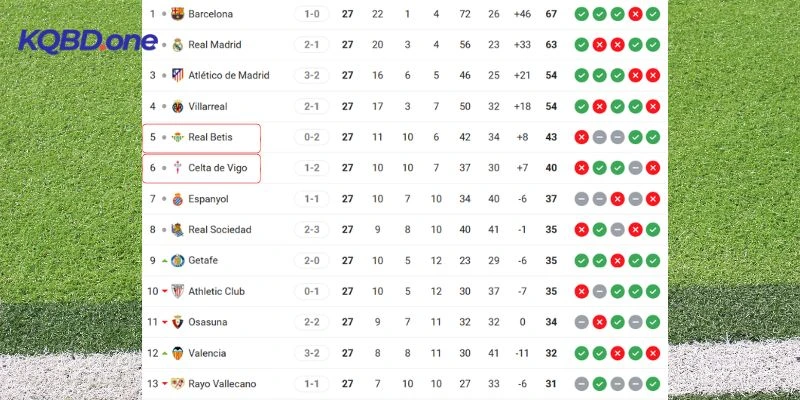Click the Athletic Club crest icon
Image resolution: width=800 pixels, height=400 pixels.
[x=177, y=292]
